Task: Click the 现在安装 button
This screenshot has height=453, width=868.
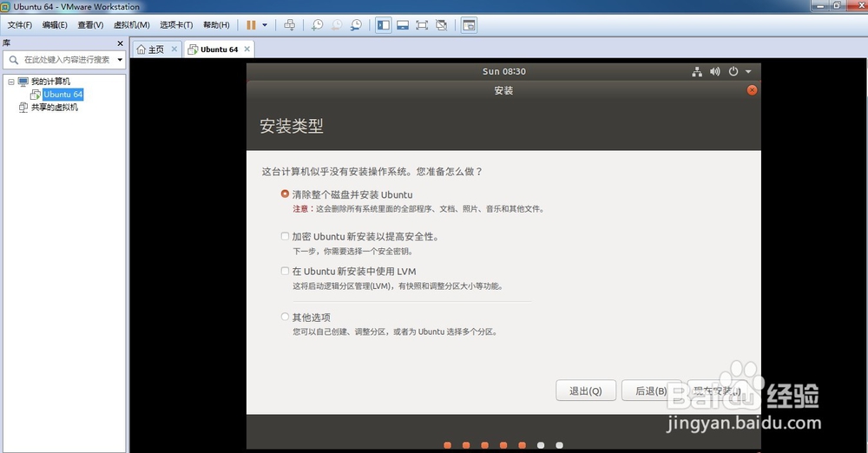Action: 718,391
